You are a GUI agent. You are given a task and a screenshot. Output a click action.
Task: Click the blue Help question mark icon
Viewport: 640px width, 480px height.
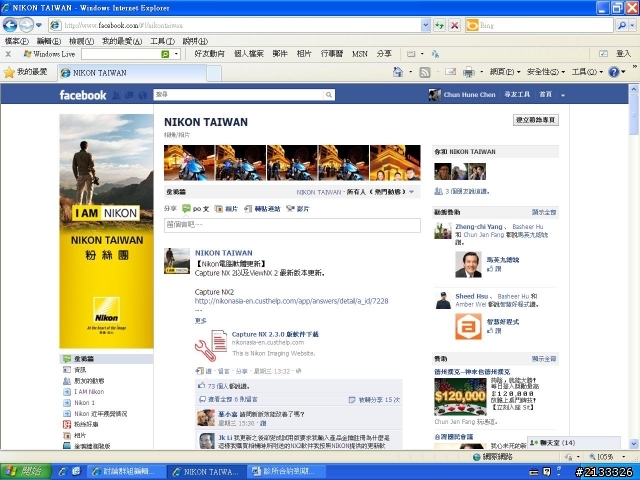tap(614, 72)
